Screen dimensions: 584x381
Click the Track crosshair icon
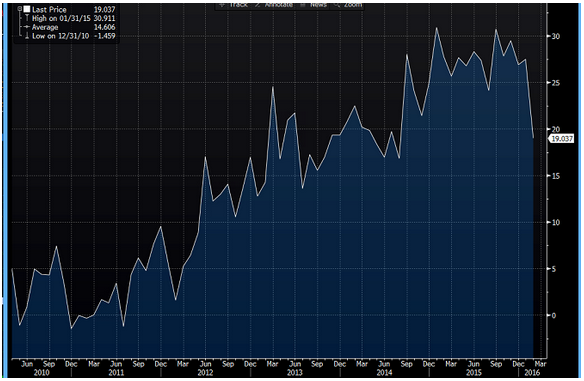(x=222, y=5)
